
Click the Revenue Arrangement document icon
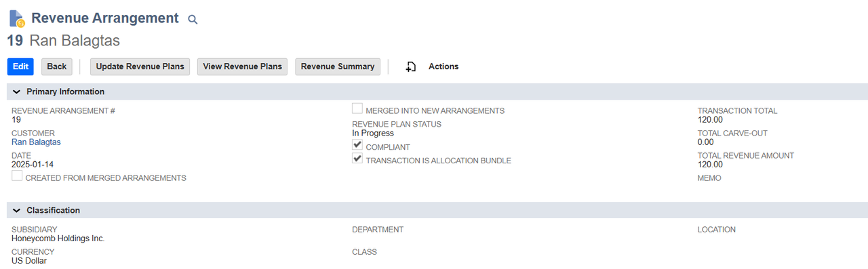tap(17, 18)
